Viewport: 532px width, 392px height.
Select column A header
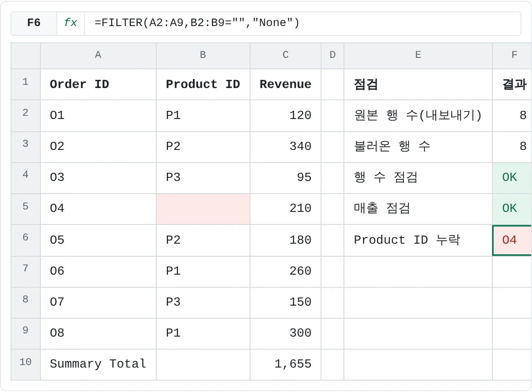pyautogui.click(x=98, y=55)
